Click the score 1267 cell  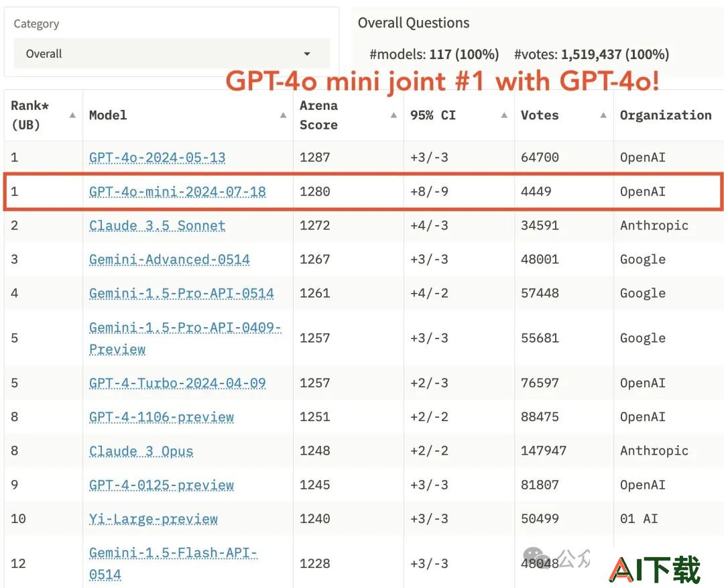point(314,259)
